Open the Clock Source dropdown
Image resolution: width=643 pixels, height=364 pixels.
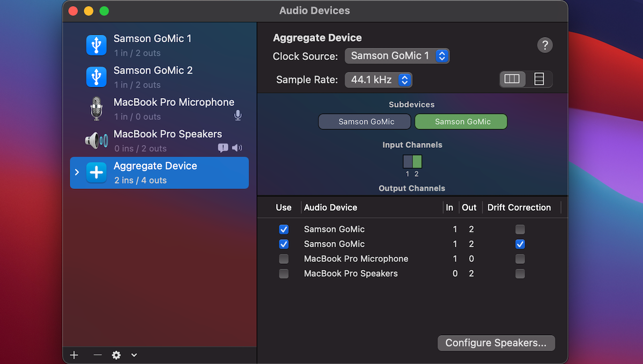point(397,56)
